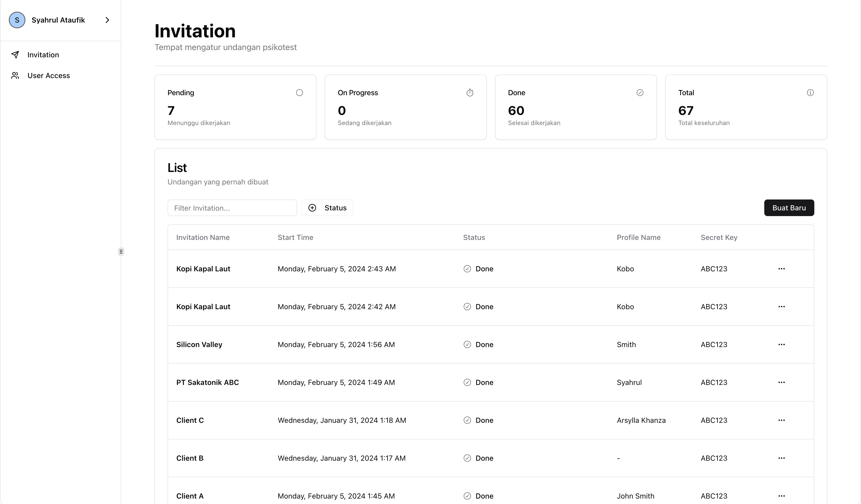Click the Invitation Name column header
The width and height of the screenshot is (861, 504).
click(203, 238)
